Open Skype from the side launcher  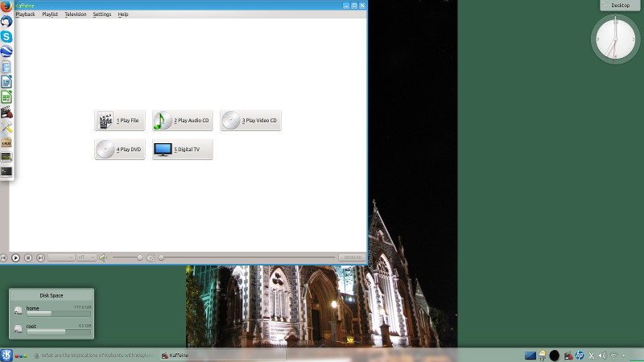tap(6, 36)
